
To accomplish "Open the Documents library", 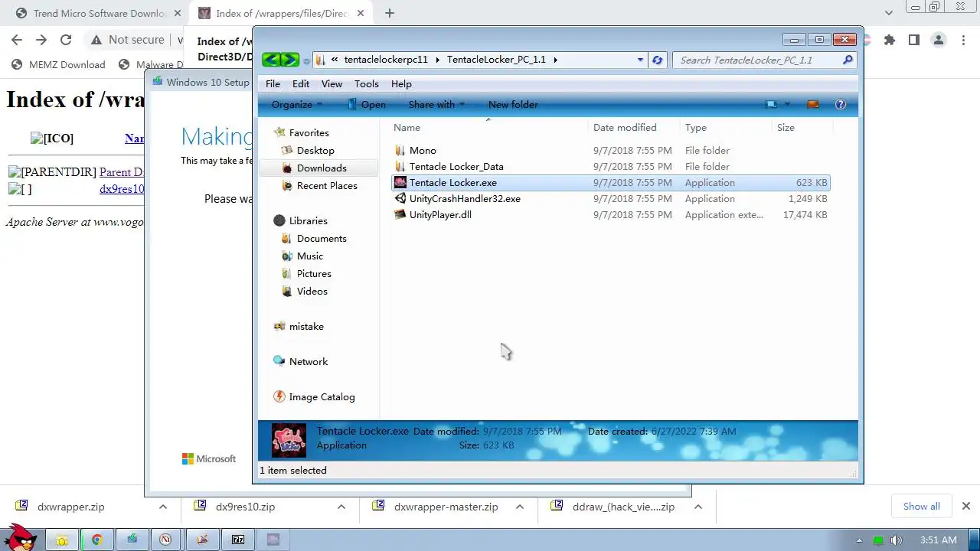I will click(322, 239).
